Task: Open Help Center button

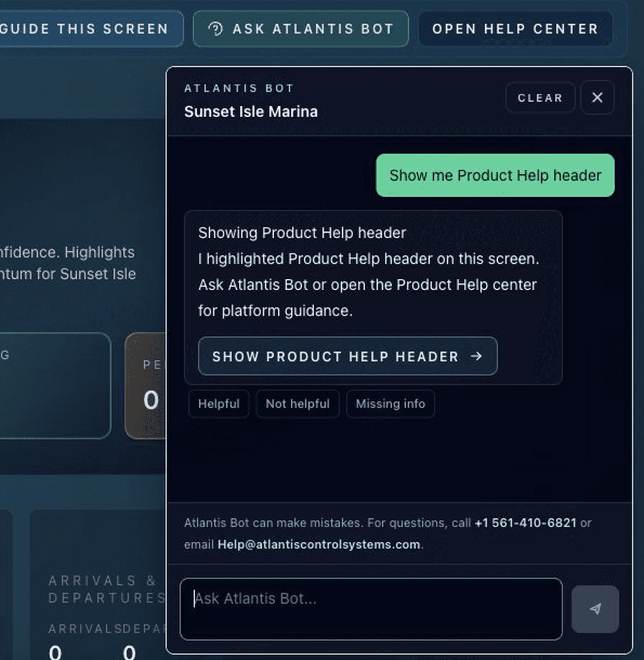Action: point(515,29)
